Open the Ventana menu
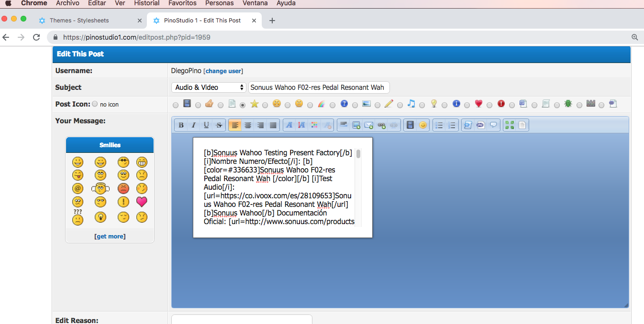This screenshot has width=644, height=324. coord(255,3)
